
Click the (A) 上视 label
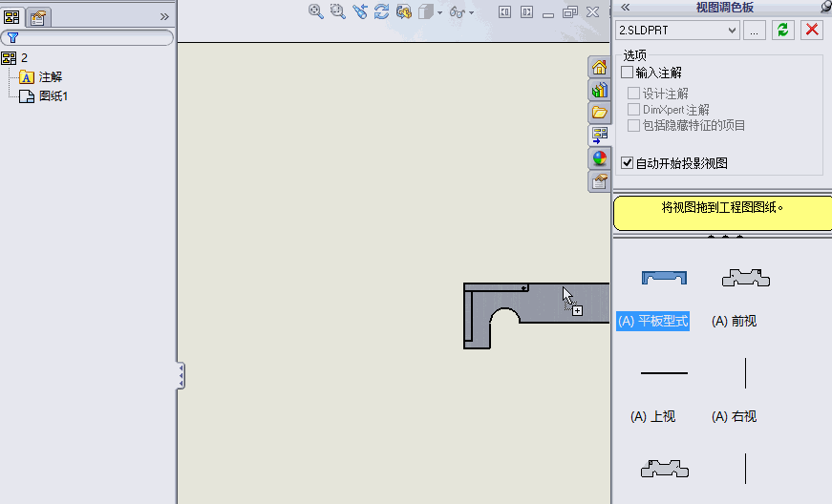click(652, 416)
